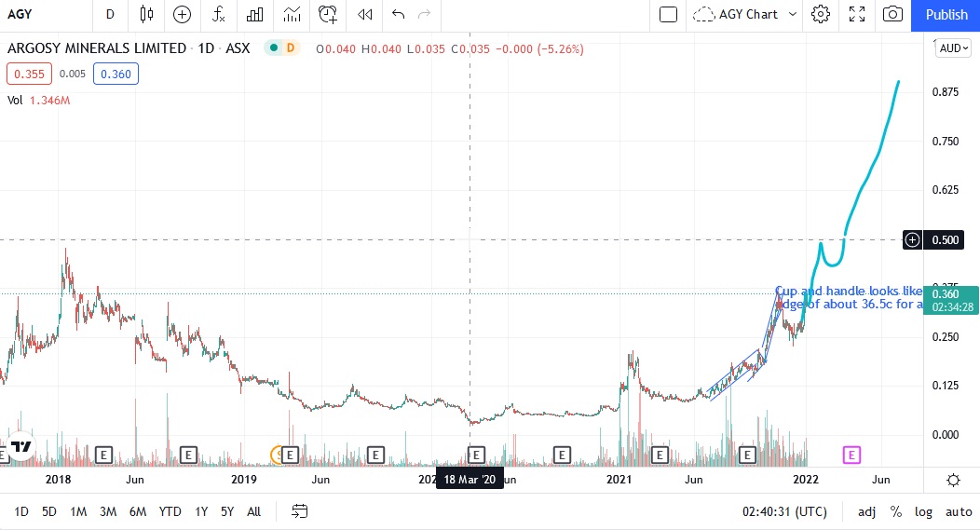
Task: Toggle adj dividend adjustment
Action: coord(866,512)
